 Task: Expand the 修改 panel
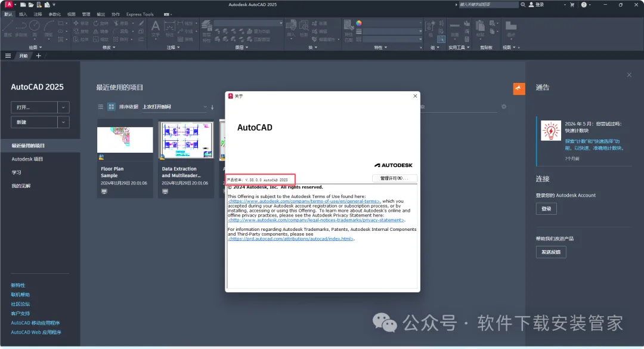(109, 47)
